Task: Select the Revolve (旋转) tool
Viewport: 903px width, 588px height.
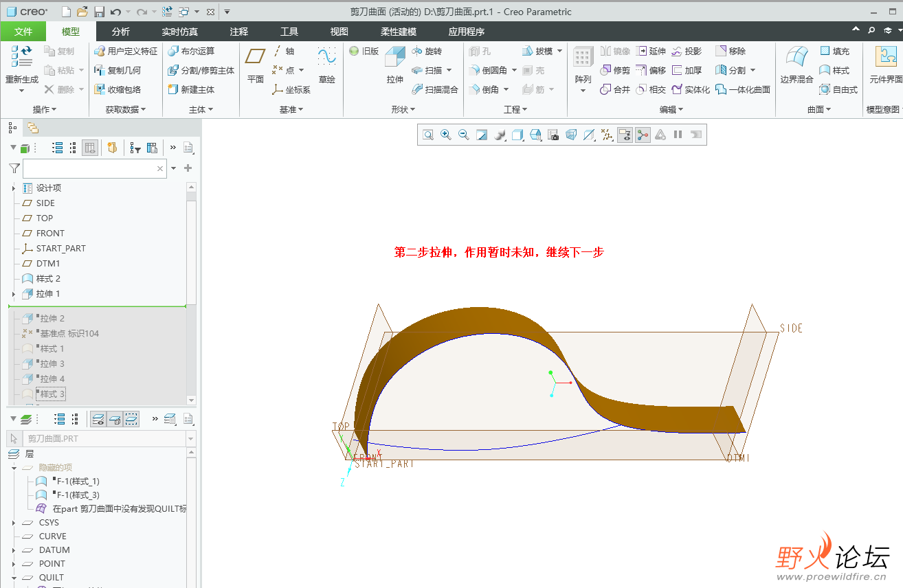Action: [x=427, y=52]
